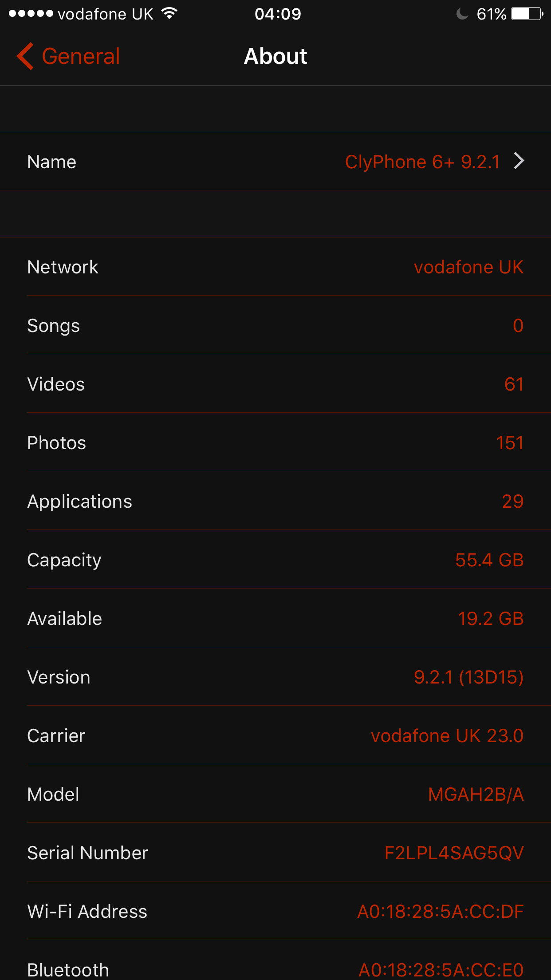
Task: Tap the Available 19.2 GB value
Action: click(x=490, y=619)
